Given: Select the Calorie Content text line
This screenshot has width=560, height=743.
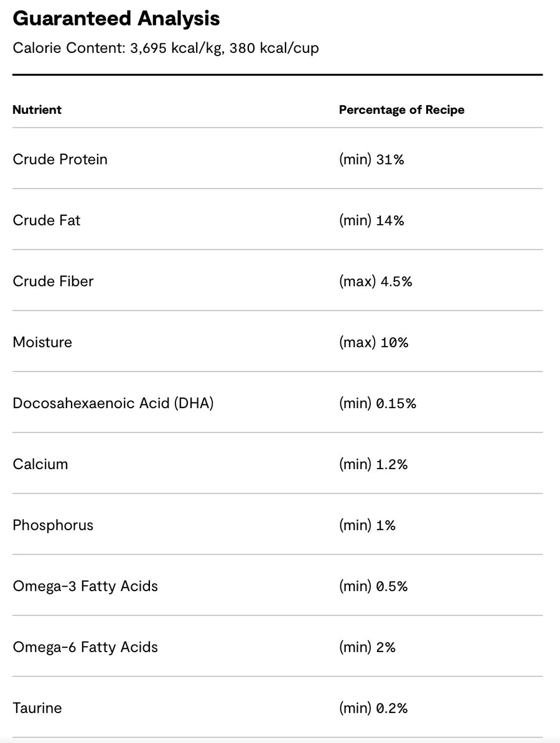Looking at the screenshot, I should [166, 48].
